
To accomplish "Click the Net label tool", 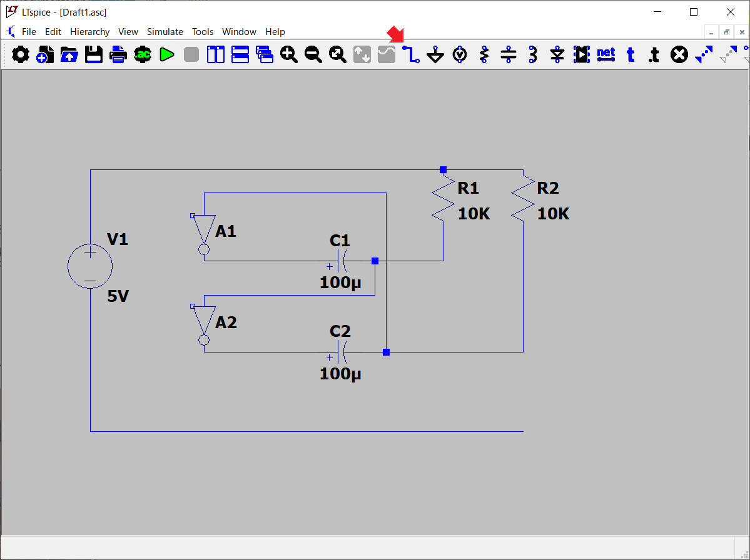I will [x=606, y=55].
